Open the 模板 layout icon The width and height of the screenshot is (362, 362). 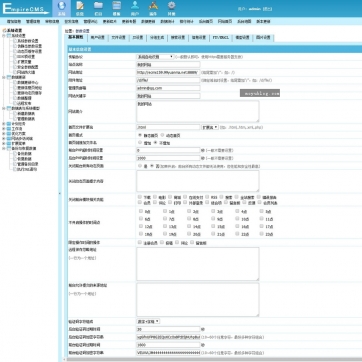click(x=116, y=5)
